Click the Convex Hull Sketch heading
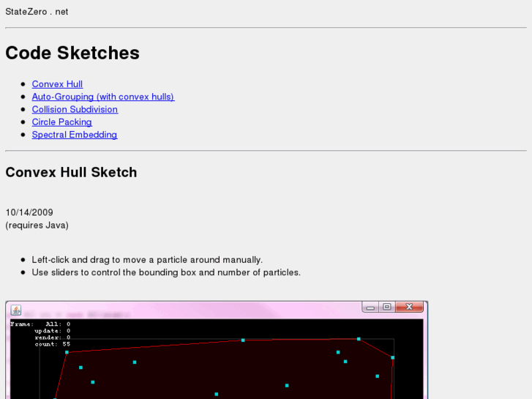Image resolution: width=532 pixels, height=399 pixels. (71, 172)
